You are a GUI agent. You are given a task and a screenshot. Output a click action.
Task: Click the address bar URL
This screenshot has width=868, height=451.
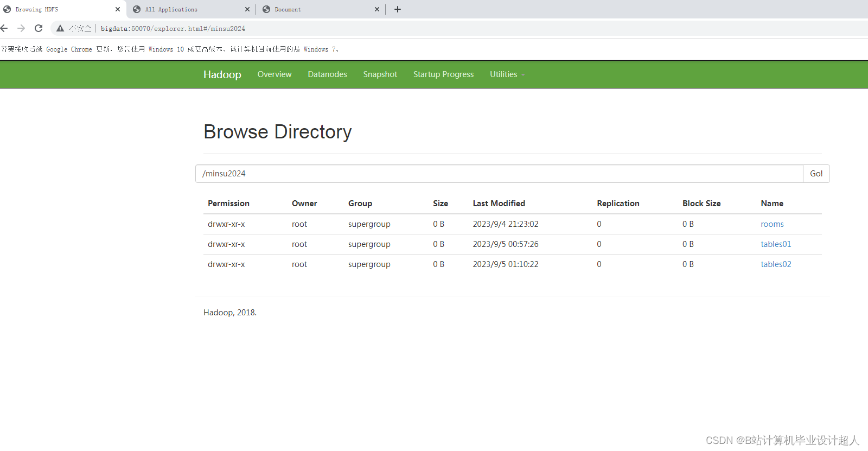click(x=173, y=29)
